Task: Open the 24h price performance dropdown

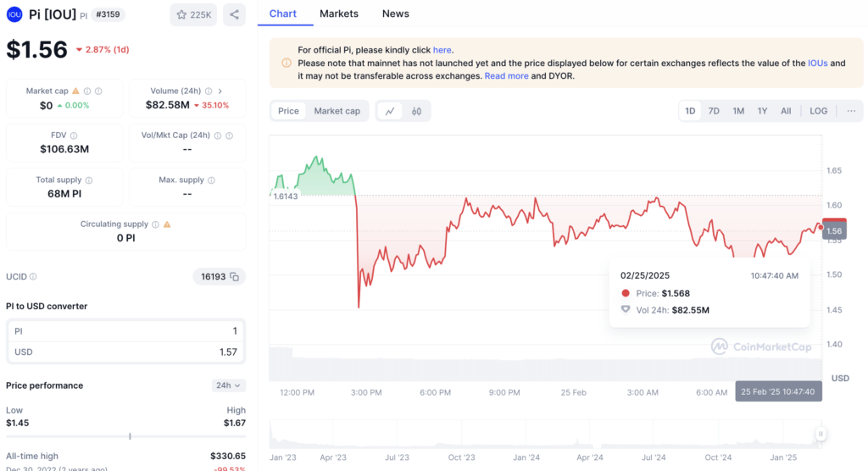Action: click(228, 385)
